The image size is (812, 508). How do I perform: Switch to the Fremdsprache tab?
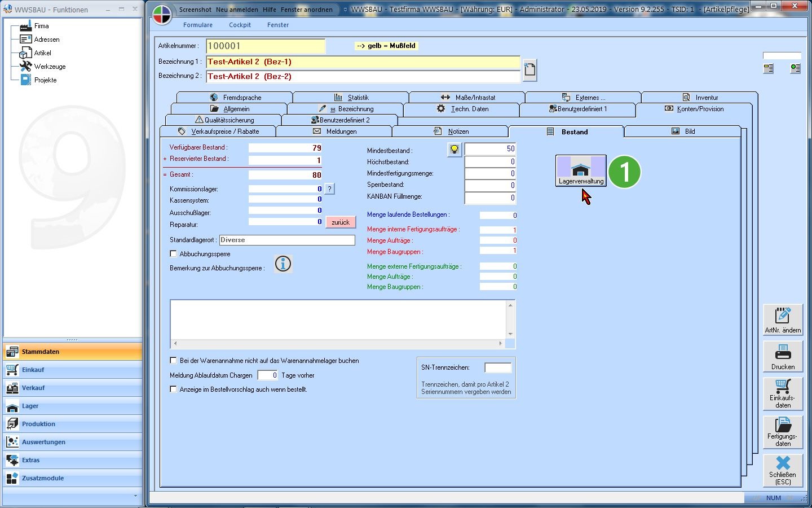pos(235,98)
